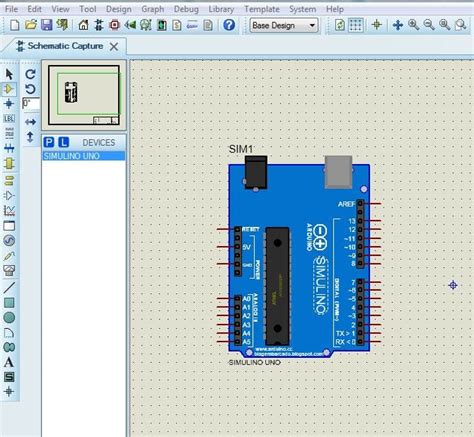The height and width of the screenshot is (437, 474).
Task: Click the overview window thumbnail
Action: coord(84,95)
